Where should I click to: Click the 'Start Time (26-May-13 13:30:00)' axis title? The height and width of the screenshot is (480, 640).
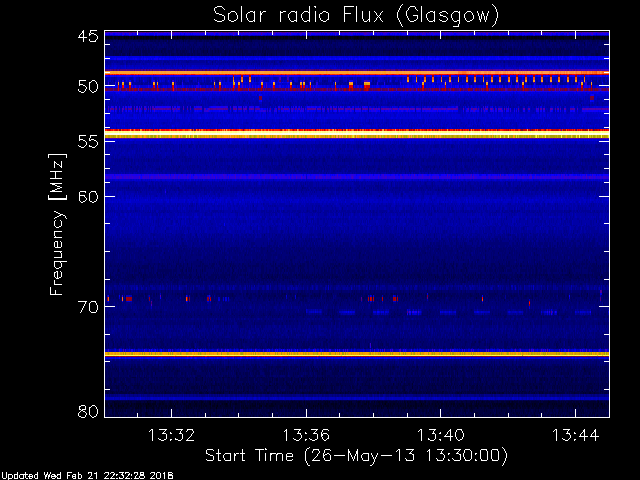click(356, 456)
